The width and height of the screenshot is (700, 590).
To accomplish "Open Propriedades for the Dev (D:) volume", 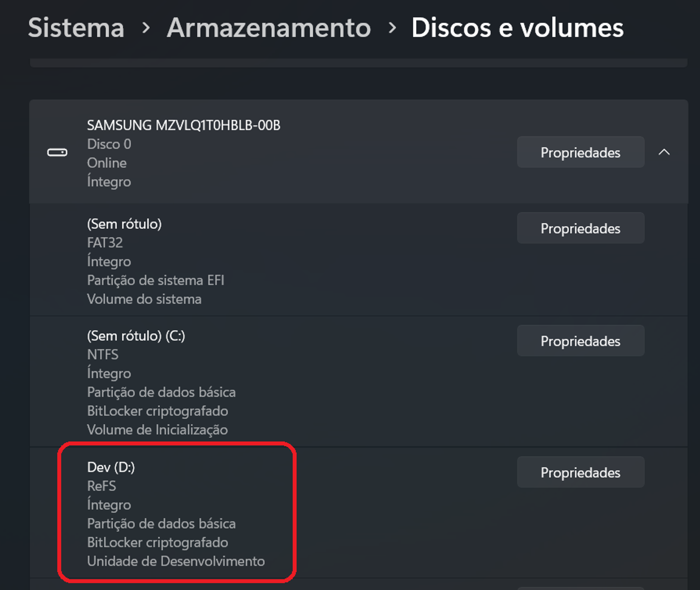I will [x=580, y=472].
